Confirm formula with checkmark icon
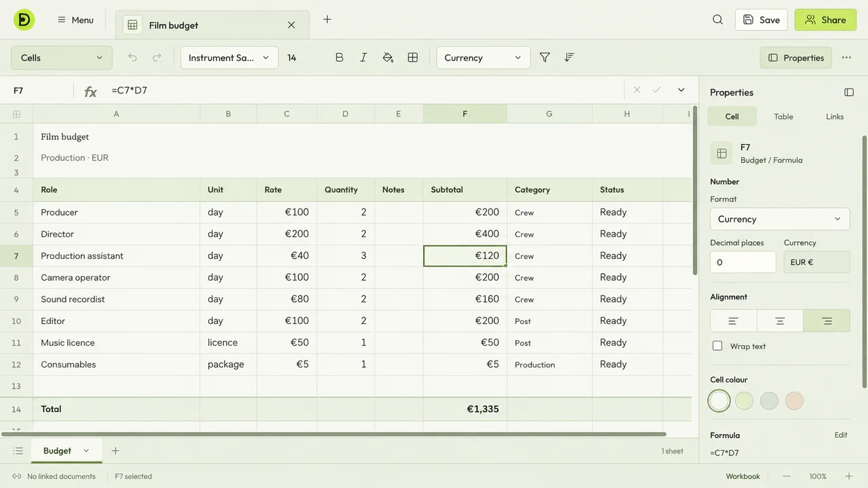 656,90
